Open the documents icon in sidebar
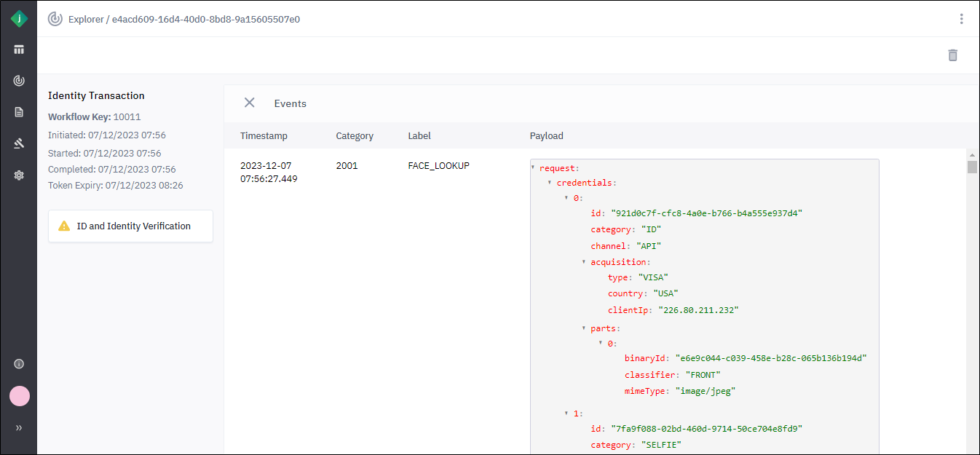The height and width of the screenshot is (455, 980). point(19,112)
